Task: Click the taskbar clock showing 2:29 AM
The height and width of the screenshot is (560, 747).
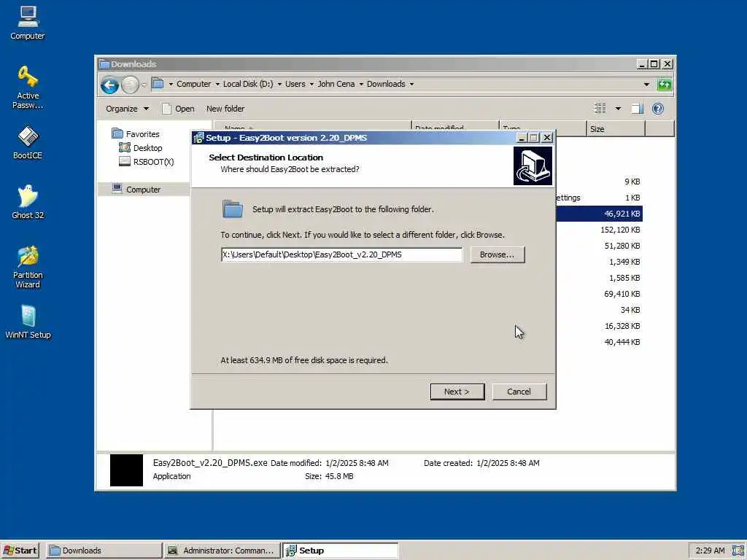Action: [710, 551]
